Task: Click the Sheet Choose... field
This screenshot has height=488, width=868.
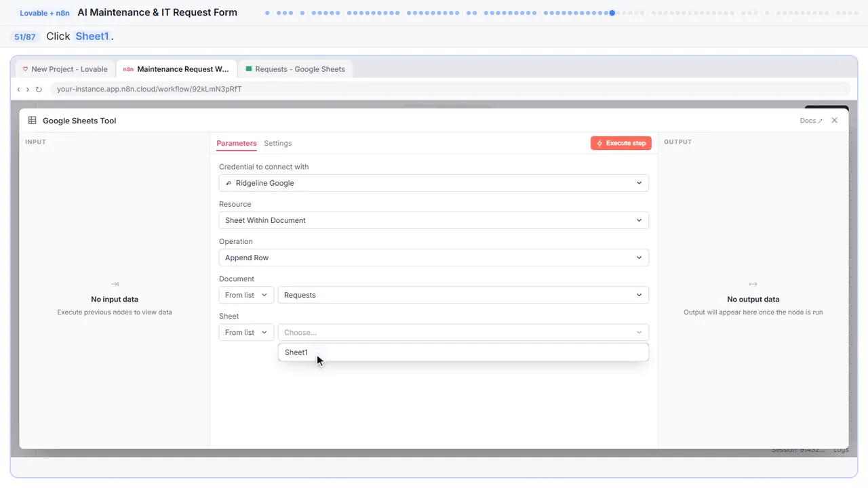Action: (463, 332)
